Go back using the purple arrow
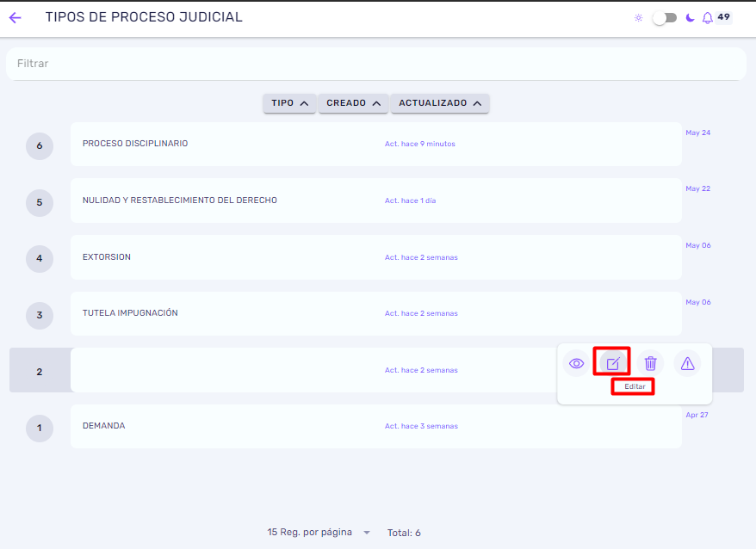The width and height of the screenshot is (756, 549). pyautogui.click(x=15, y=18)
